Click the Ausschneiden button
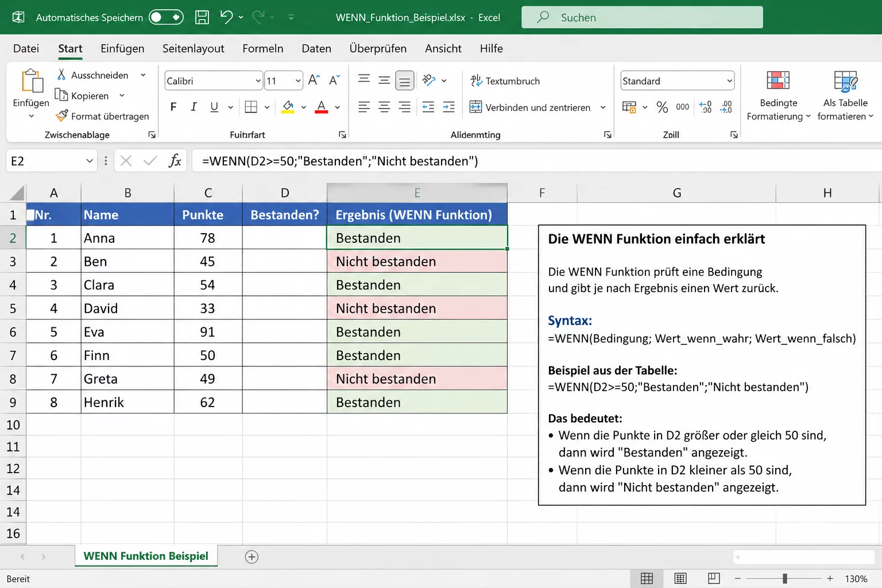This screenshot has width=882, height=588. pos(93,75)
